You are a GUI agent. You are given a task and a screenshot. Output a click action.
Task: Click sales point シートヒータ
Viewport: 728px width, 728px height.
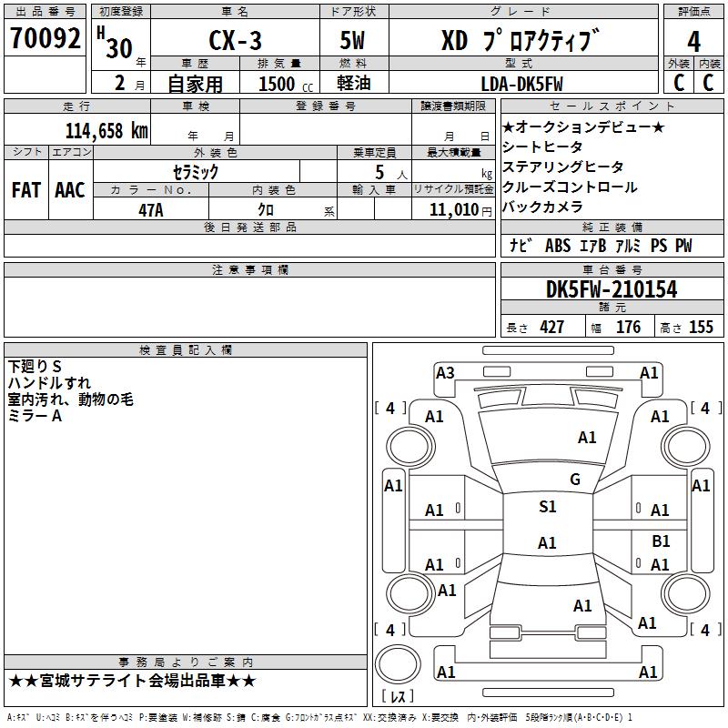(x=542, y=147)
